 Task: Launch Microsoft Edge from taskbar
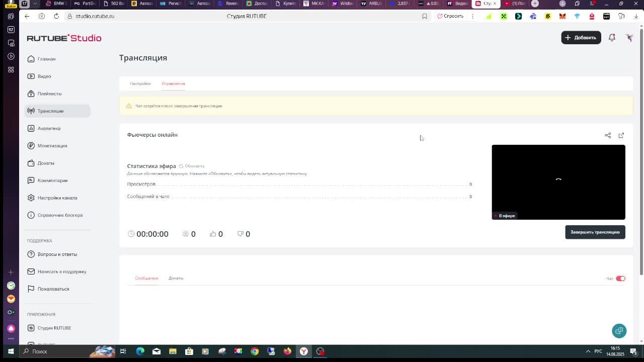(140, 351)
